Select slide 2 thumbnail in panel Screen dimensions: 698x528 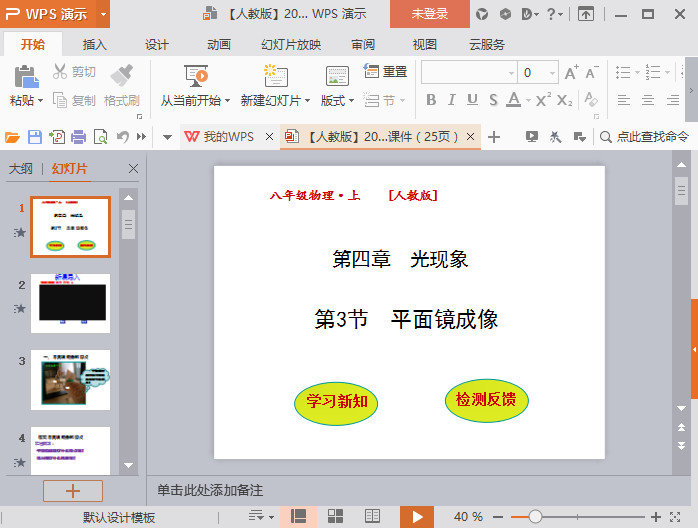point(70,303)
